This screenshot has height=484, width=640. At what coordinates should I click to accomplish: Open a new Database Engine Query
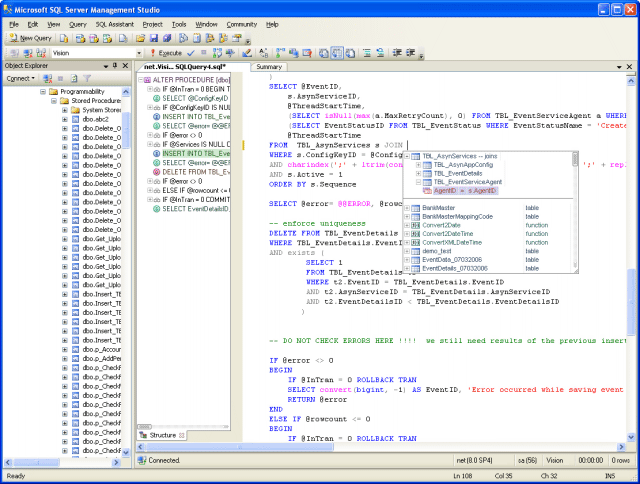(x=64, y=38)
